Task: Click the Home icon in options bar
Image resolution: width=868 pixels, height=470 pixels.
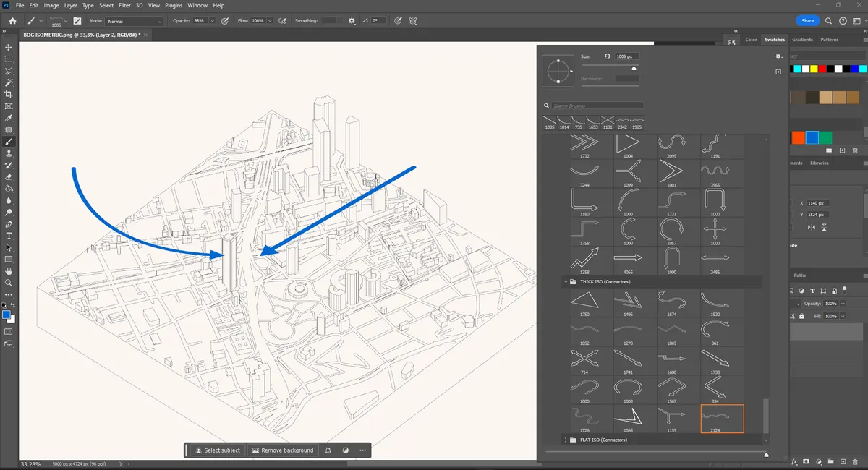Action: [x=12, y=21]
